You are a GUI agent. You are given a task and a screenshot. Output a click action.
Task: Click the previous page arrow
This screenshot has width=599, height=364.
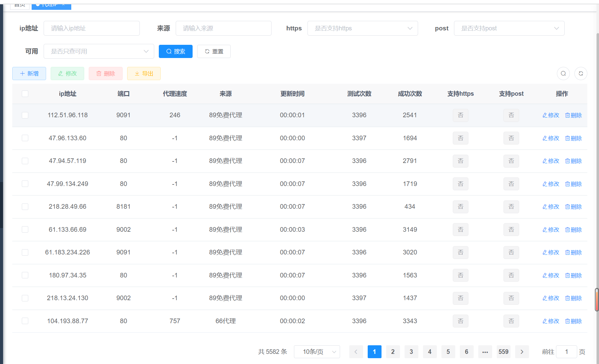pyautogui.click(x=356, y=352)
